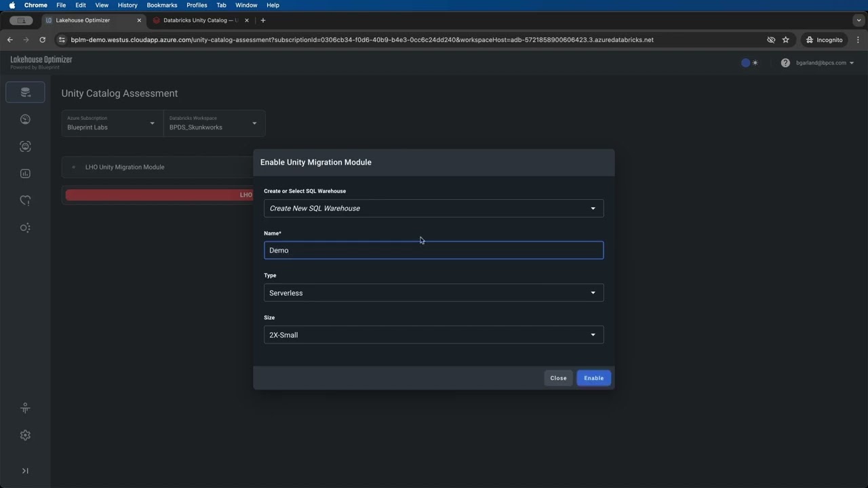Viewport: 868px width, 488px height.
Task: Open the database sidebar icon
Action: (25, 92)
